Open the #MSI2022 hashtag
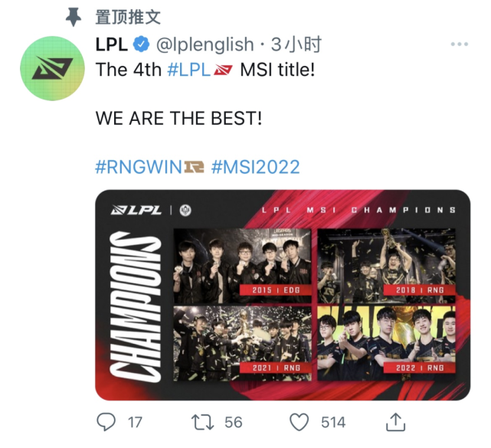 [x=256, y=166]
